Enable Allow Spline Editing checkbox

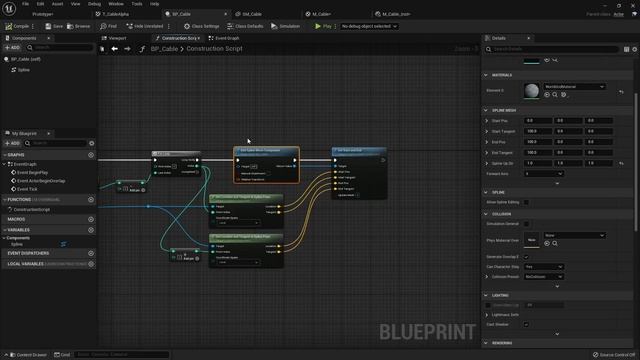tap(527, 202)
